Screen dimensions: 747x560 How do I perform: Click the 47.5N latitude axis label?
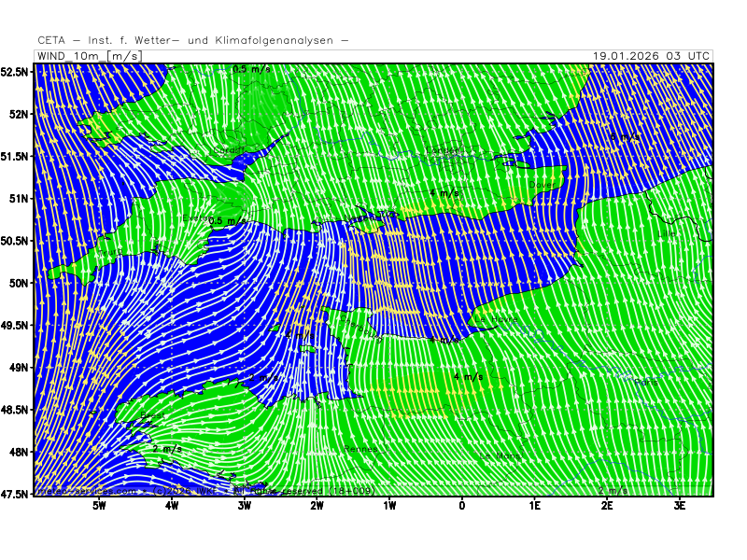pyautogui.click(x=16, y=494)
